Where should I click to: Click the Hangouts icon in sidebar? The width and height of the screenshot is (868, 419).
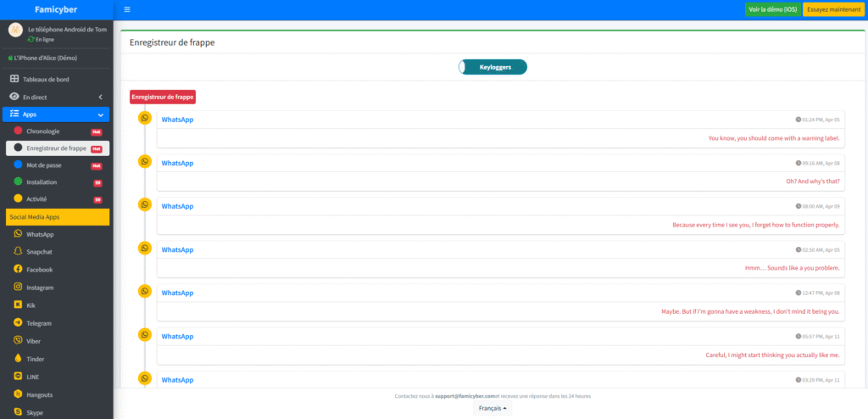19,394
